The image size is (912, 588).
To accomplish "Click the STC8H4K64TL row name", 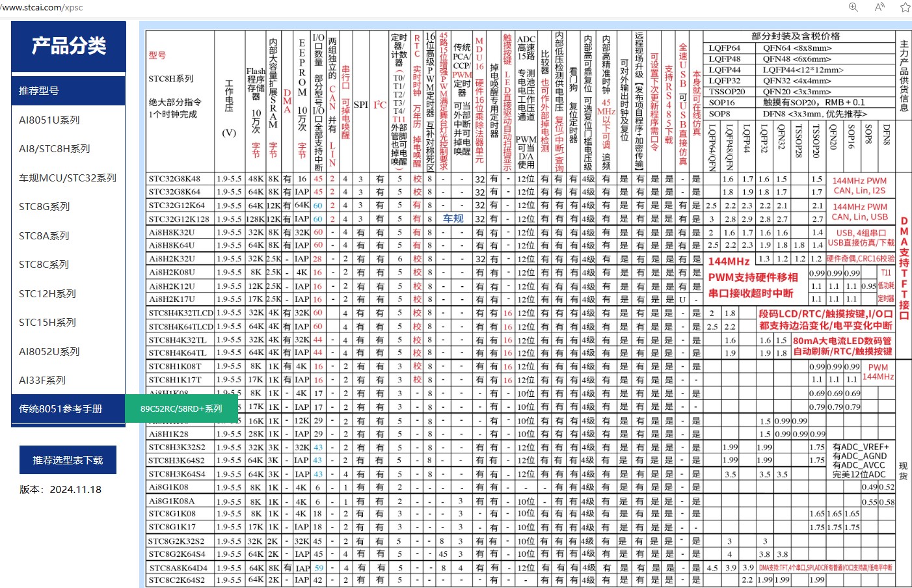I will 178,353.
